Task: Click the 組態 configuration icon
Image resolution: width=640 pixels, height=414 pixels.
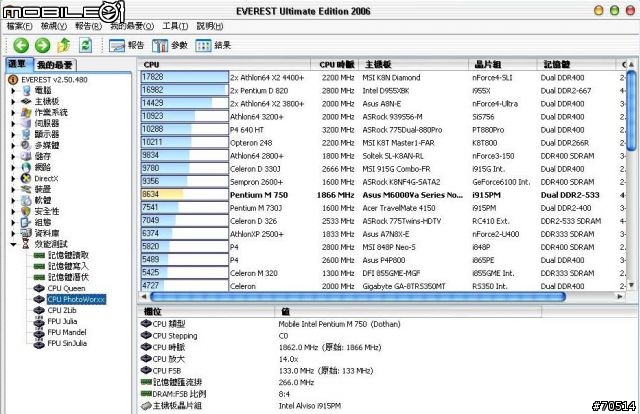Action: click(26, 223)
